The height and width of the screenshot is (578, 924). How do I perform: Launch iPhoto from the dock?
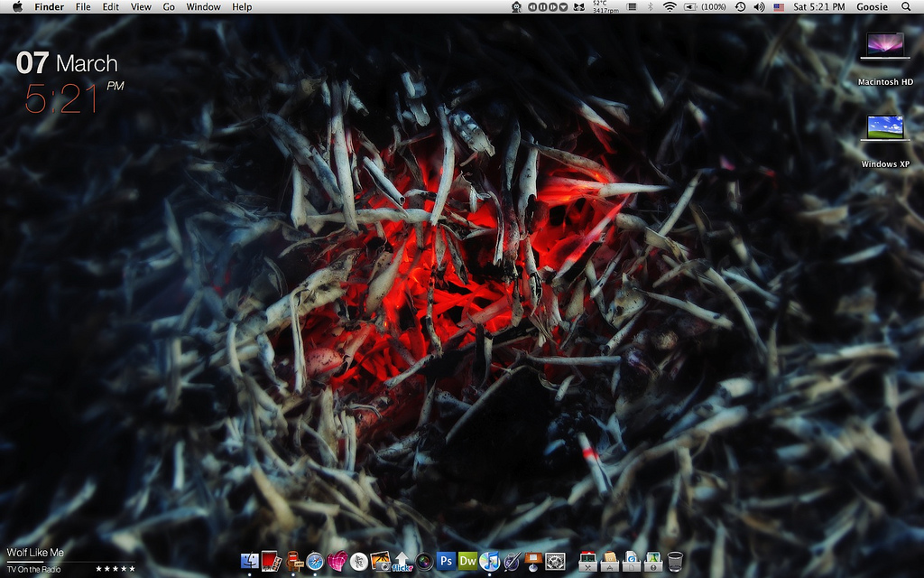pyautogui.click(x=381, y=561)
